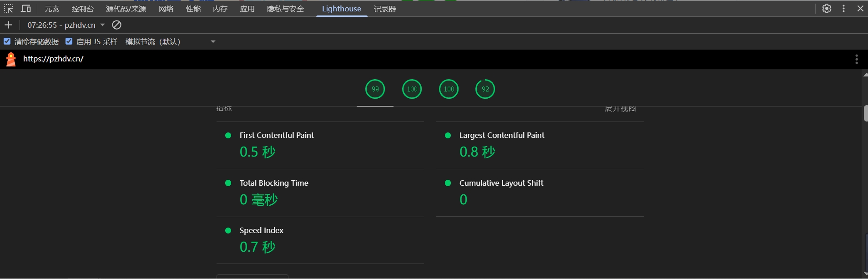The image size is (868, 279).
Task: Switch to the 网络 tab
Action: tap(166, 9)
